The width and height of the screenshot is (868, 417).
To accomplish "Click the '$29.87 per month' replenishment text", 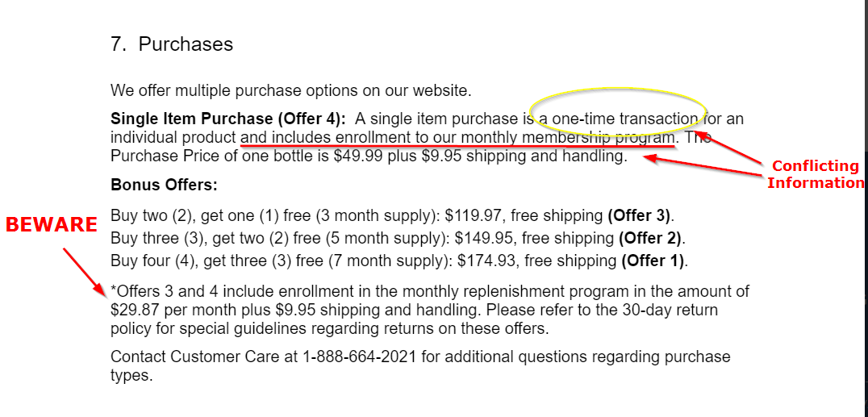I will (x=172, y=310).
